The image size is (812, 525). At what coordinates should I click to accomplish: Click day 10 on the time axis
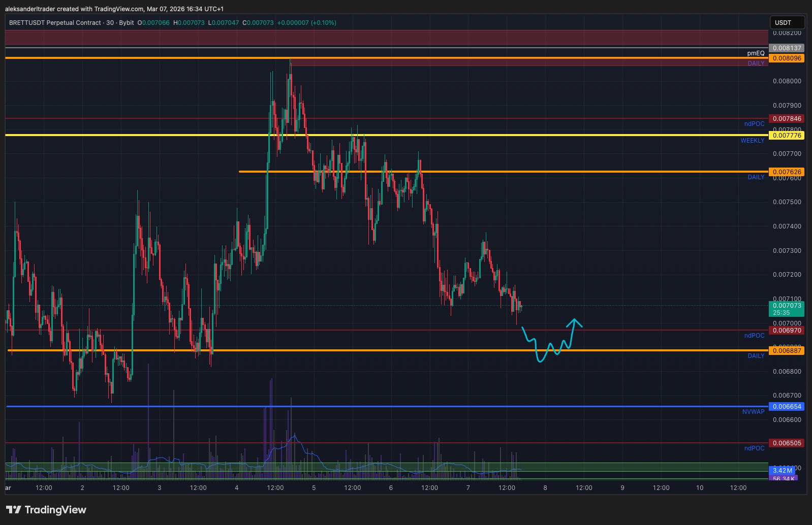click(x=700, y=488)
